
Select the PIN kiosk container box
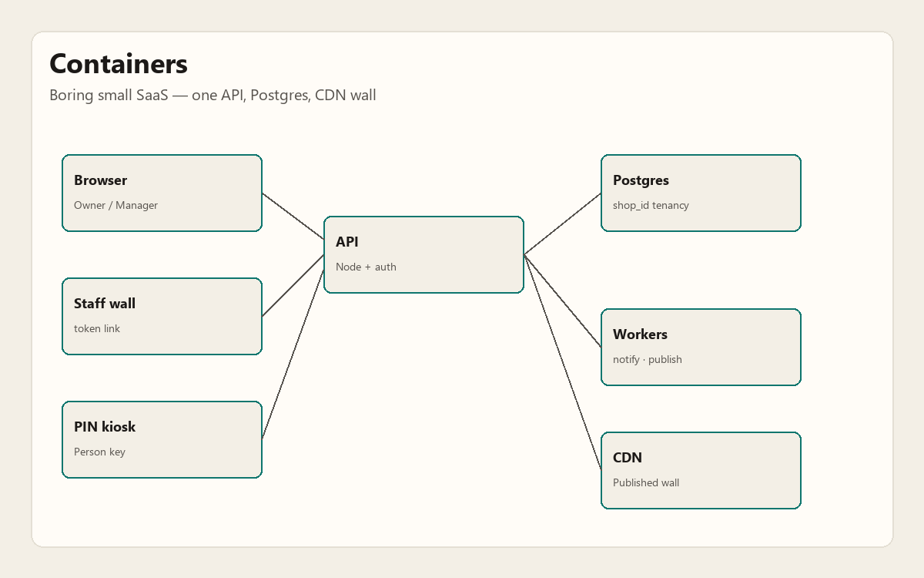coord(162,439)
